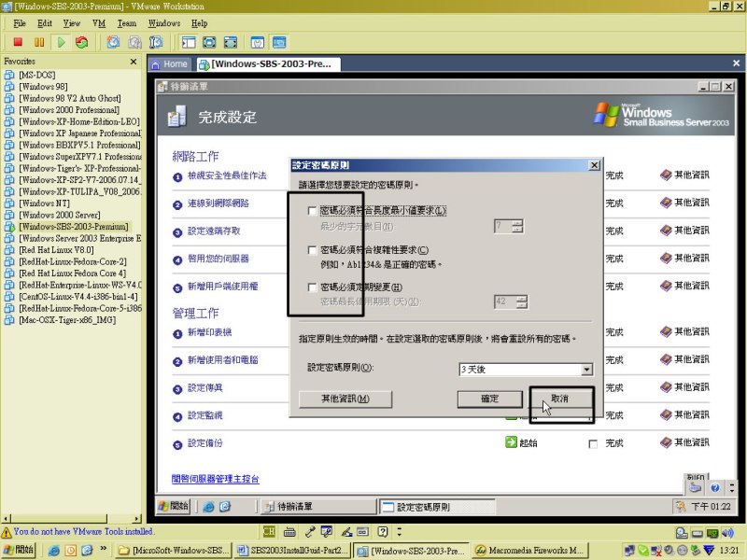The image size is (747, 560).
Task: Expand the language bar options arrow
Action: (400, 531)
